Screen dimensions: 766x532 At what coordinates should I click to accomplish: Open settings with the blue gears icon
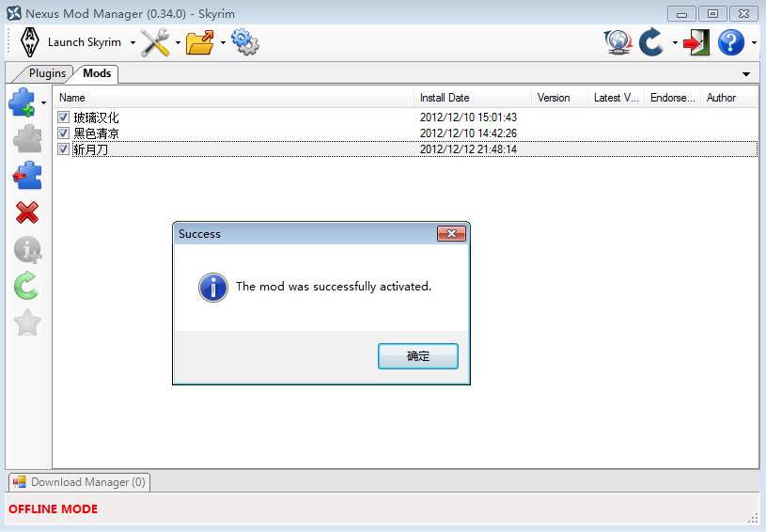[x=245, y=42]
